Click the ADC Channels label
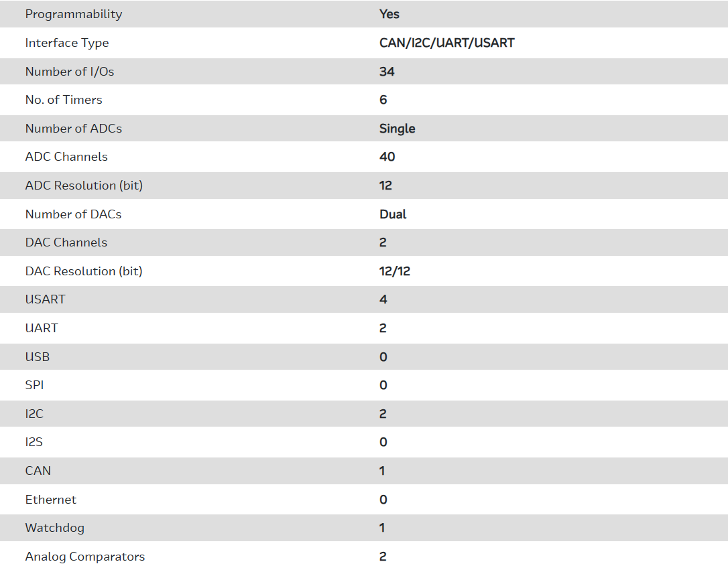This screenshot has width=728, height=568. 66,157
